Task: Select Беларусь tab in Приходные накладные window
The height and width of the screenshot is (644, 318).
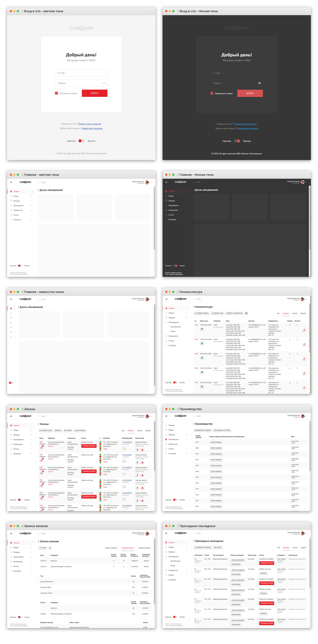Action: 286,547
